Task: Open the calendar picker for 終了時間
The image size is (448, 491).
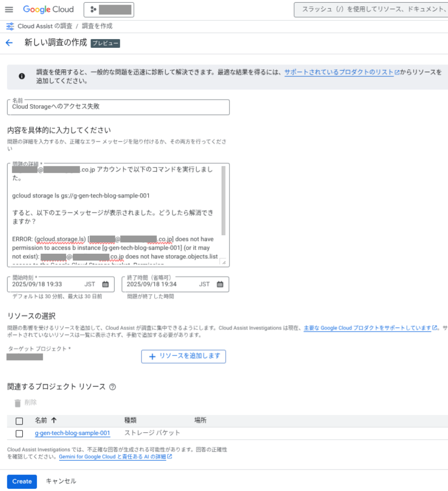Action: point(220,284)
